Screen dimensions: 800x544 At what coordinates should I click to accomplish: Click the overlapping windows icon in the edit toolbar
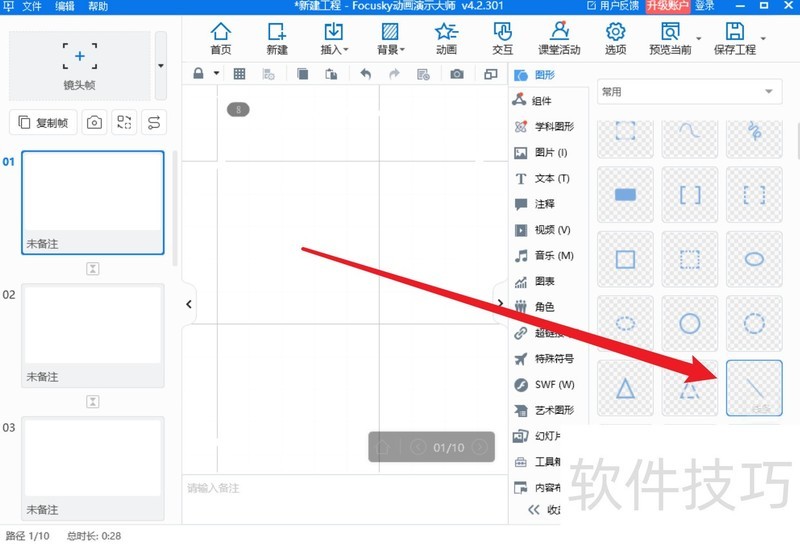[490, 74]
